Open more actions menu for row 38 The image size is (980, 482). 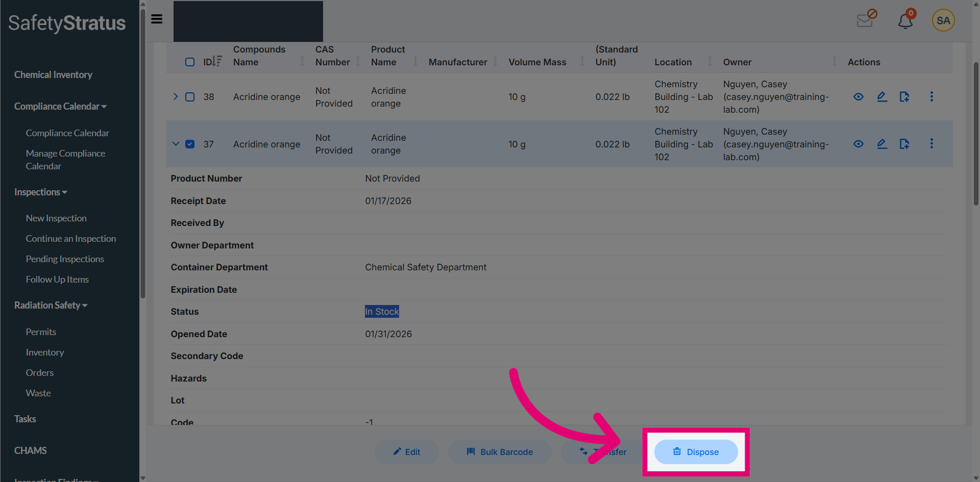click(x=932, y=96)
